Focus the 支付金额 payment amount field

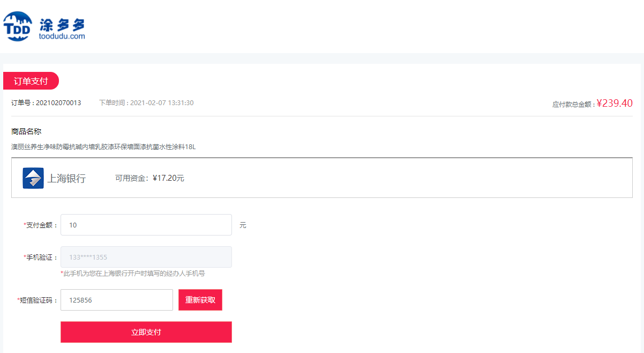tap(146, 225)
